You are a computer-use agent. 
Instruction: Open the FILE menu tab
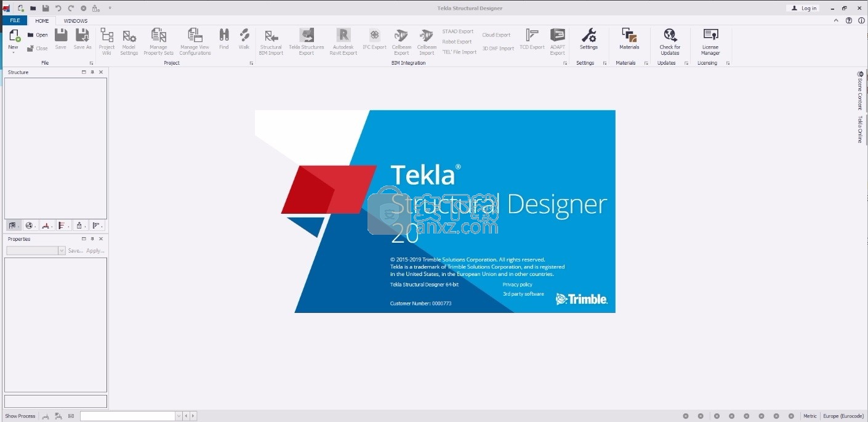tap(15, 20)
